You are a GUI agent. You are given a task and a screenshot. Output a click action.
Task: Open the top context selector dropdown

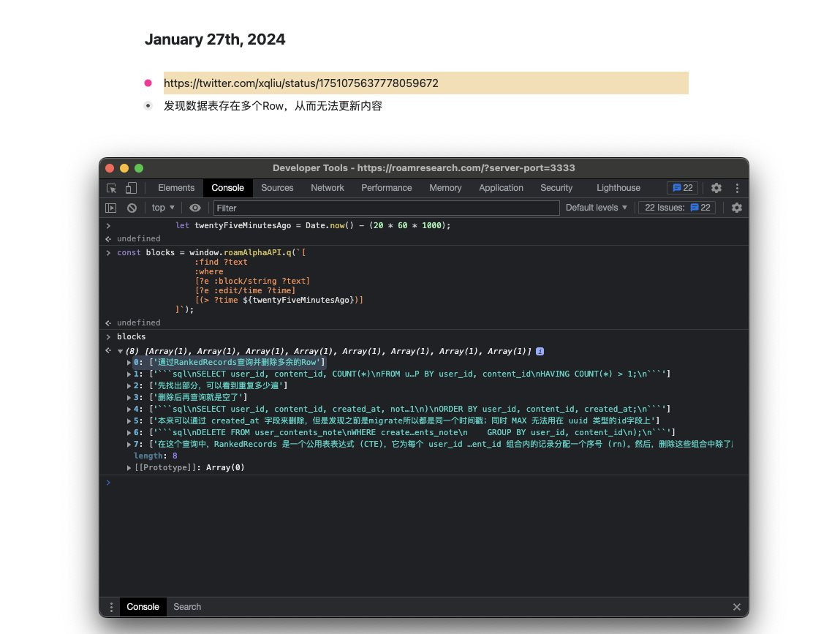(163, 208)
